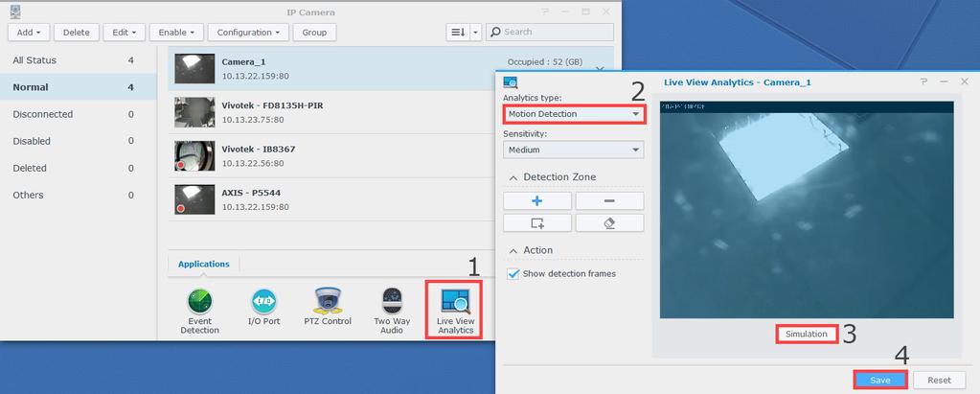Launch Live View Analytics application
Image resolution: width=980 pixels, height=394 pixels.
(x=456, y=312)
